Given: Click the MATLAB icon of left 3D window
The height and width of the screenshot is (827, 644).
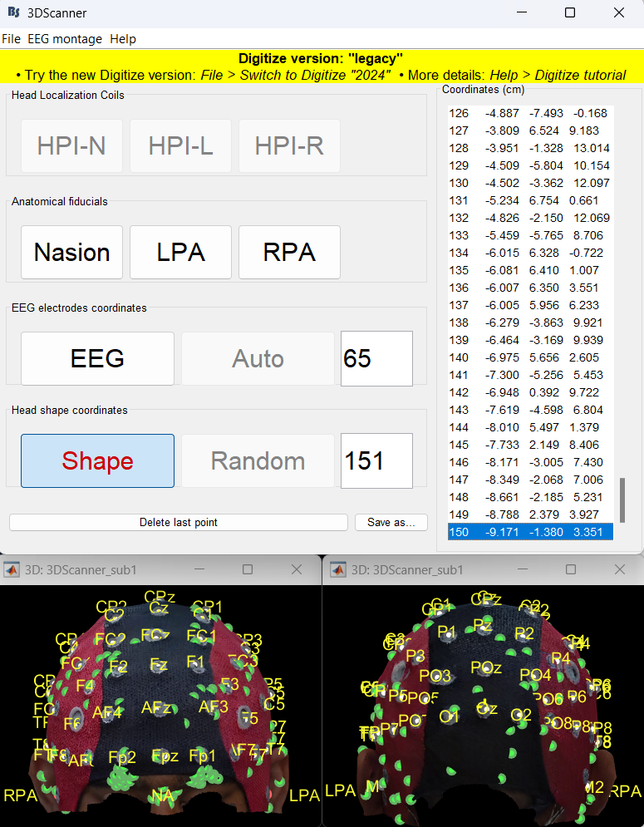Looking at the screenshot, I should coord(12,570).
